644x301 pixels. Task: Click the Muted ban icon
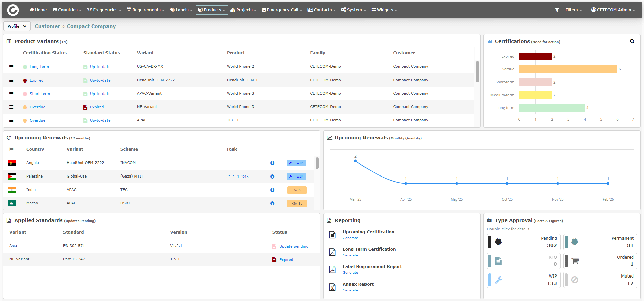pos(575,280)
